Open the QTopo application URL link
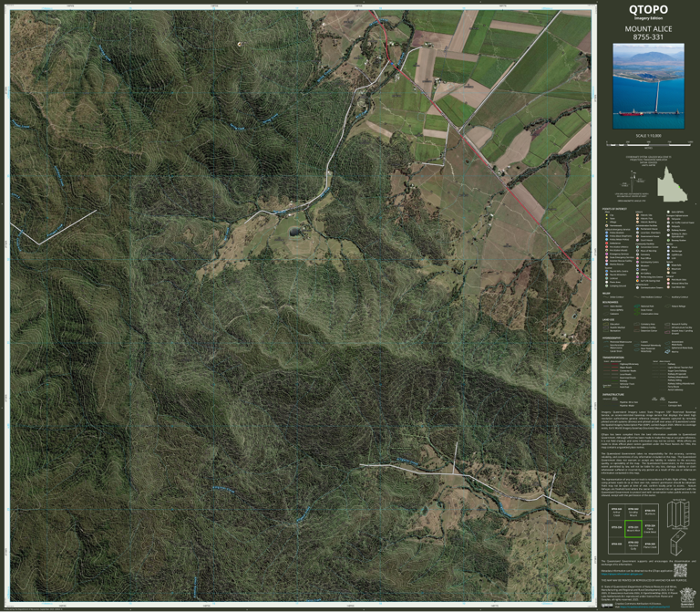This screenshot has width=700, height=612. click(622, 574)
